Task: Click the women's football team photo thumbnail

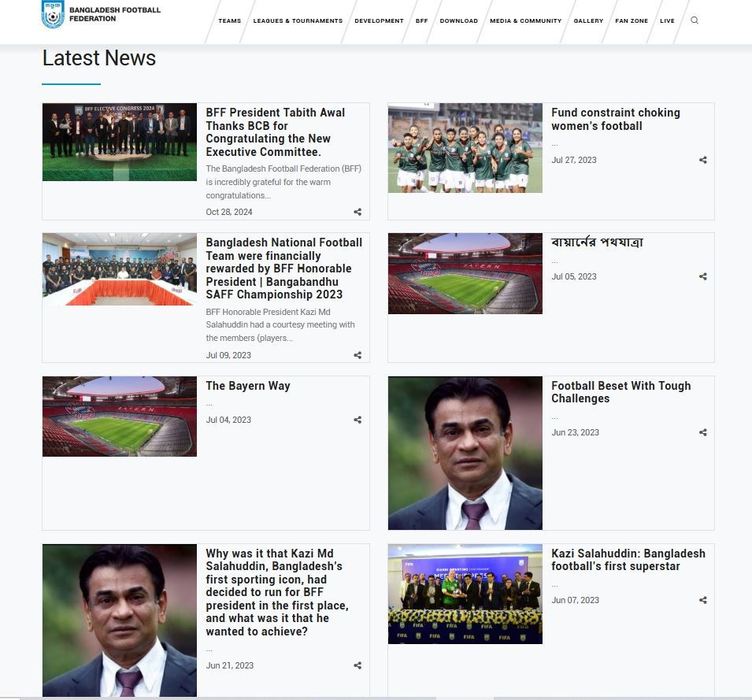Action: pos(465,148)
